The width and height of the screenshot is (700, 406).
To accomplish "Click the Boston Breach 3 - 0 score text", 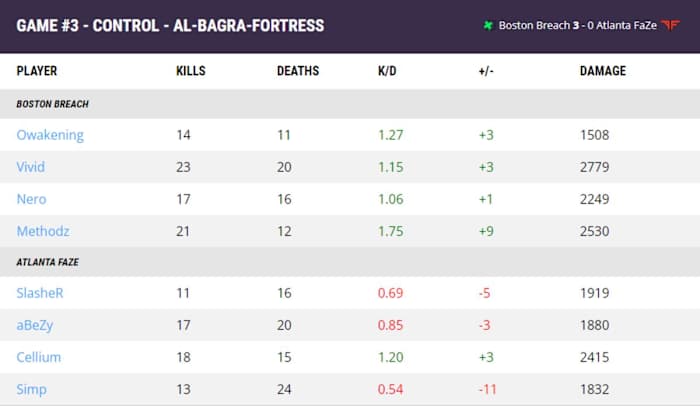I will click(555, 25).
